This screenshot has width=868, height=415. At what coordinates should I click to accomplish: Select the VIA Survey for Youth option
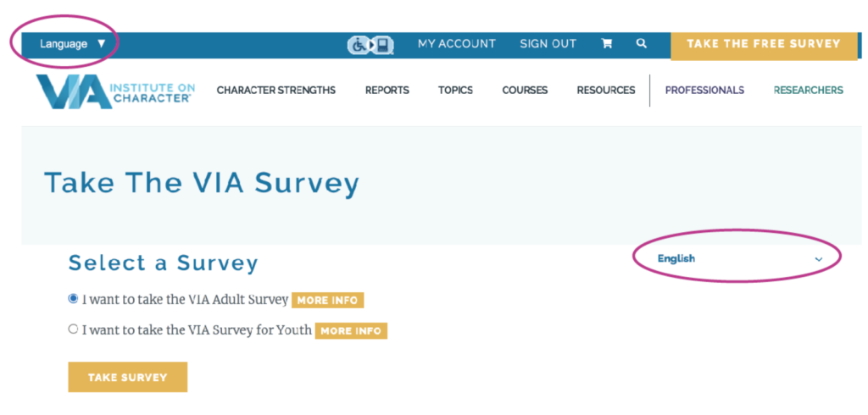coord(73,329)
